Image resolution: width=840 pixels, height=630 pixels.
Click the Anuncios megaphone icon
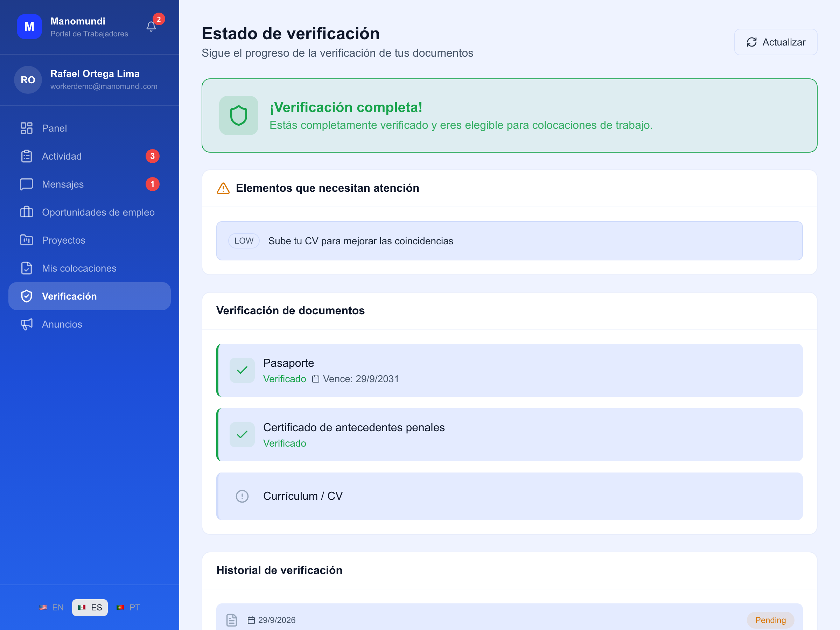pyautogui.click(x=27, y=324)
